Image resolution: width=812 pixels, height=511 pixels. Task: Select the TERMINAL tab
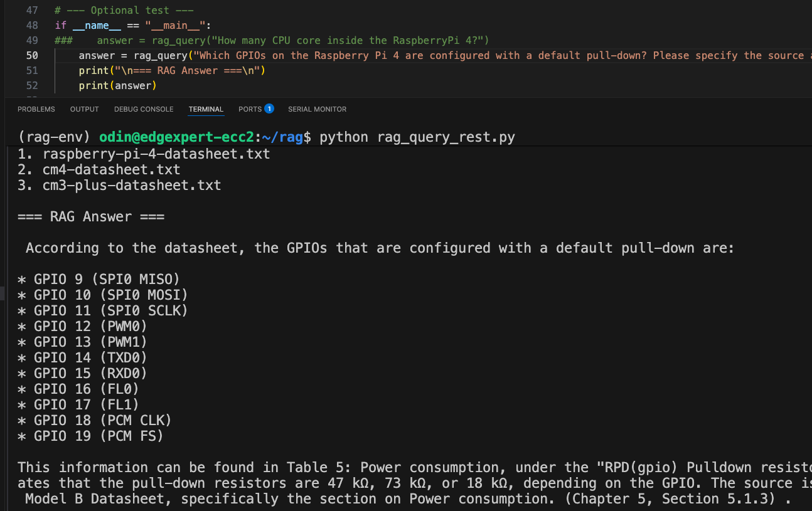point(206,109)
